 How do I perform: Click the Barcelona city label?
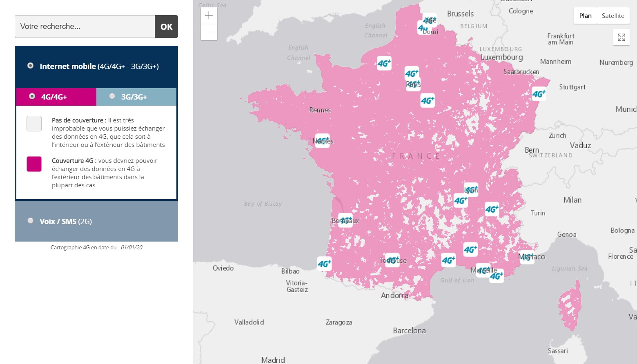click(409, 331)
